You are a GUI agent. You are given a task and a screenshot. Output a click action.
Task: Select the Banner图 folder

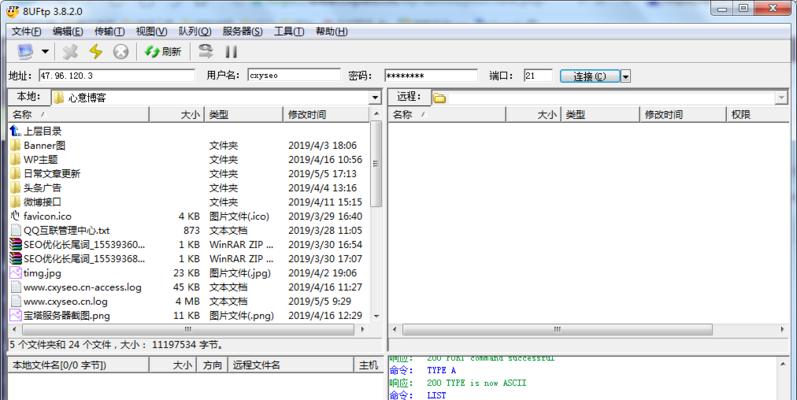[38, 145]
